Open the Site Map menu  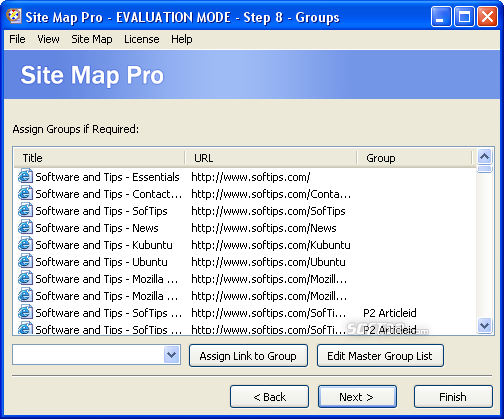click(x=92, y=39)
